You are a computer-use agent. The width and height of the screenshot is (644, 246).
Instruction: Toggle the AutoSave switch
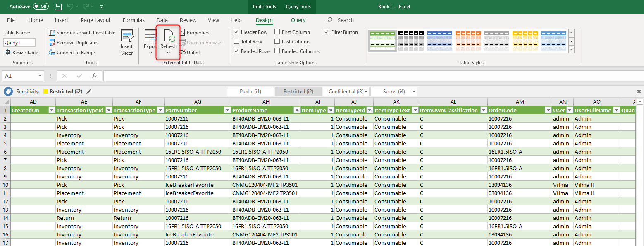point(41,7)
